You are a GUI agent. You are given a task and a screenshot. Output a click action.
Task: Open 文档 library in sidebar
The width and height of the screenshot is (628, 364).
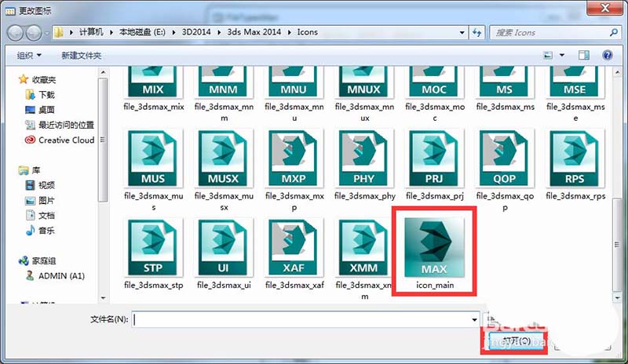40,216
